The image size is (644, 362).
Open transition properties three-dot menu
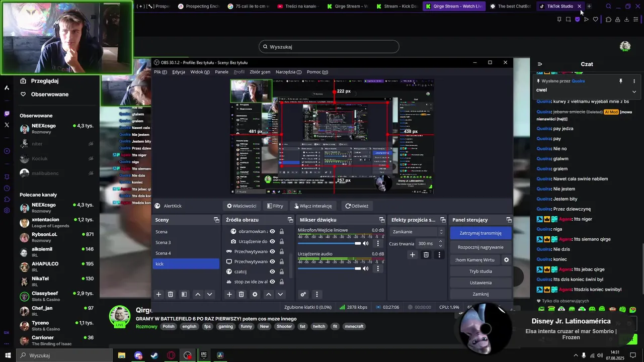439,255
